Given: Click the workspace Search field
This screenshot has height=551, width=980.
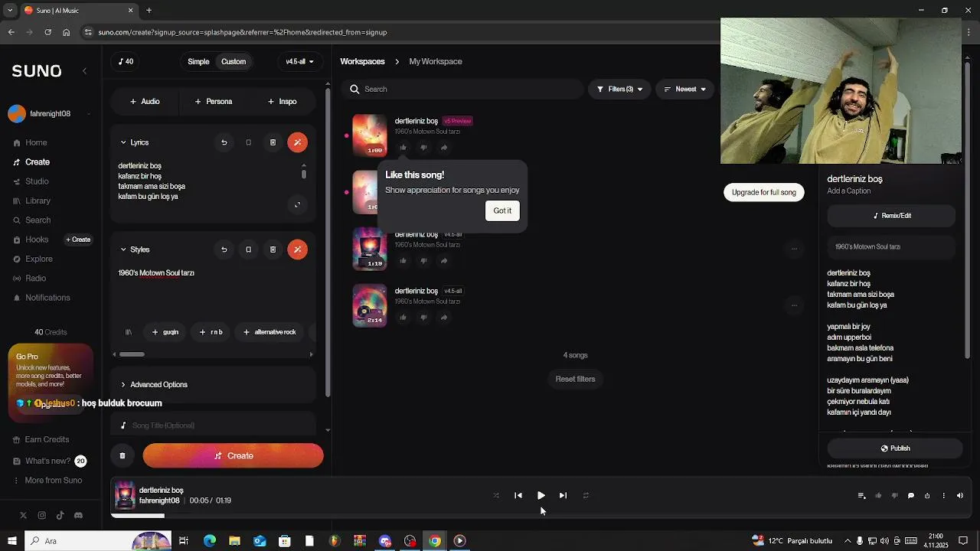Looking at the screenshot, I should tap(462, 90).
